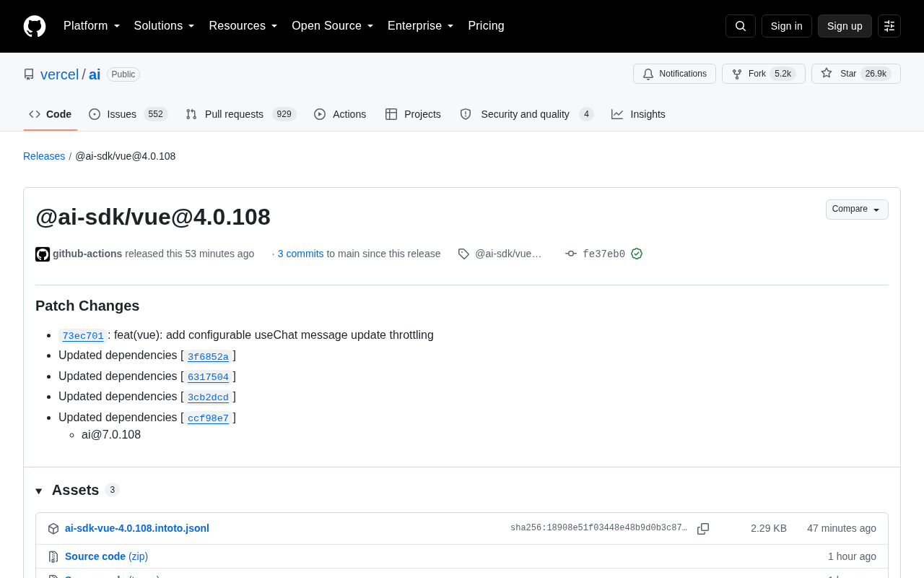Expand the Platform menu
This screenshot has height=578, width=924.
point(92,26)
